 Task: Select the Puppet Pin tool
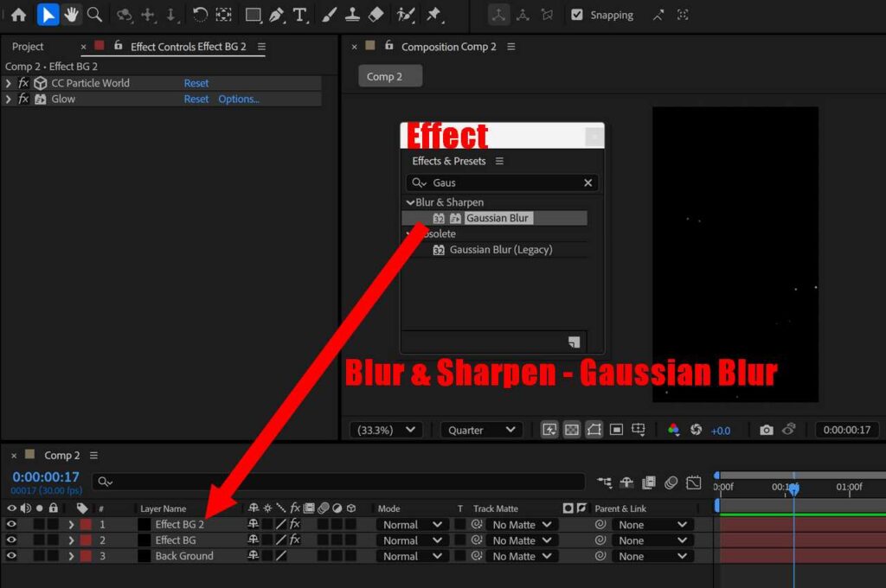tap(434, 15)
